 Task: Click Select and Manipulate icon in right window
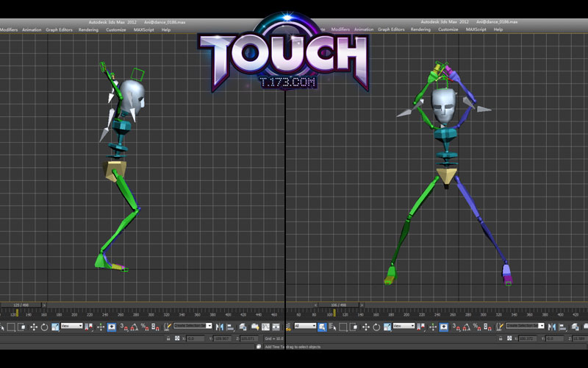433,327
